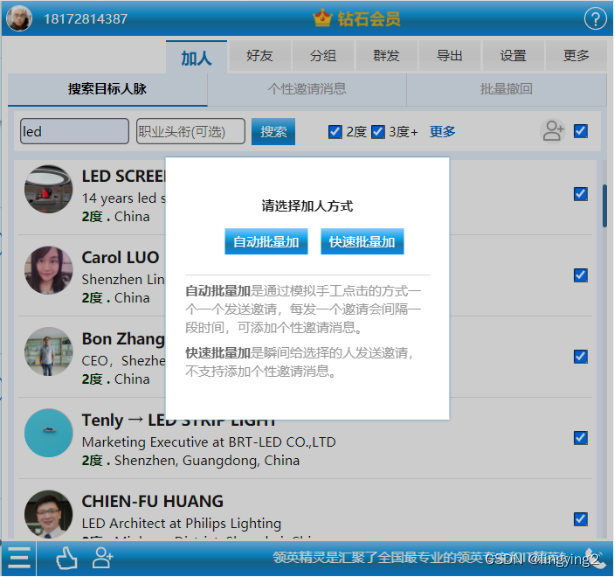The width and height of the screenshot is (615, 577).
Task: Toggle the 2度 connection filter checkbox
Action: (335, 132)
